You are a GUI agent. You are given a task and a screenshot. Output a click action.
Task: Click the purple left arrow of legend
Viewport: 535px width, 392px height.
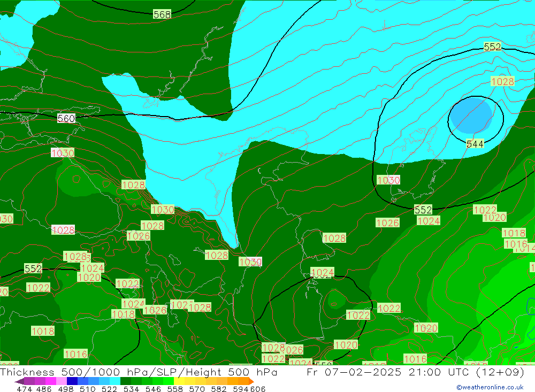pos(19,381)
